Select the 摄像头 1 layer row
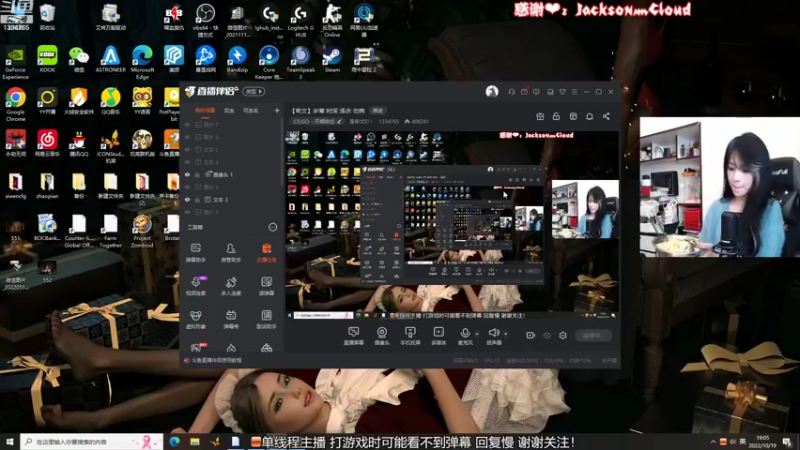This screenshot has width=800, height=450. (x=232, y=174)
